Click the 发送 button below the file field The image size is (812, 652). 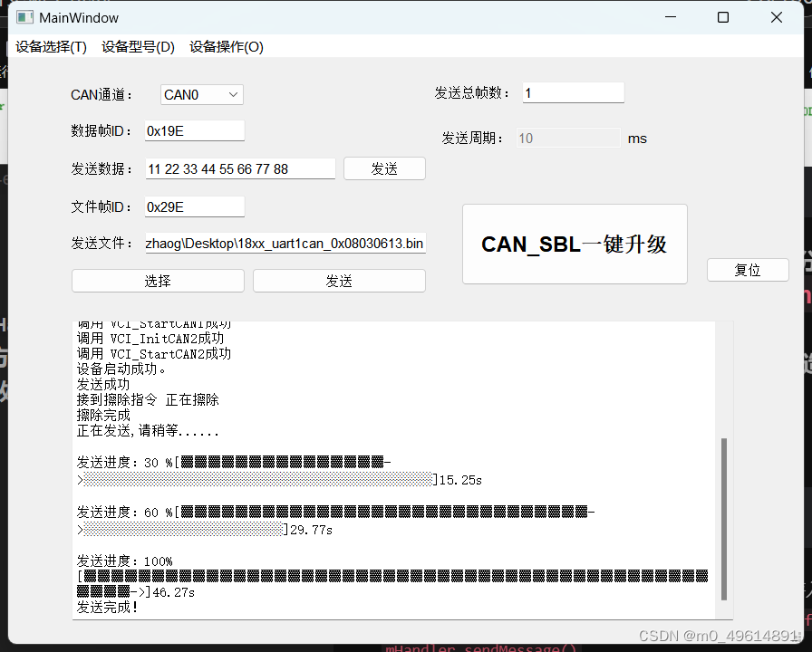[x=339, y=280]
